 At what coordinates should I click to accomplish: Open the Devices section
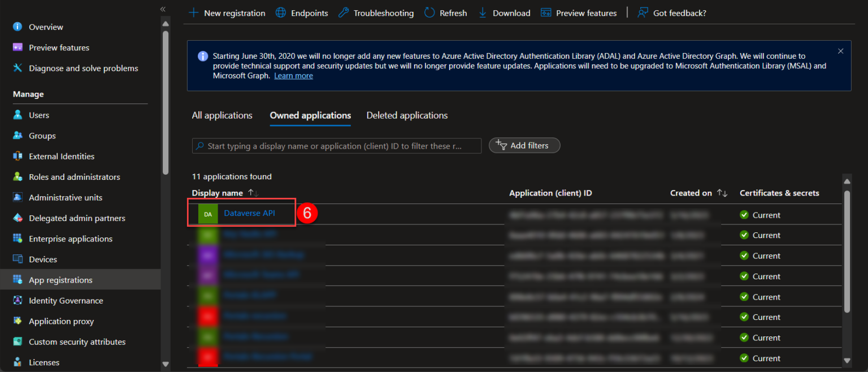(42, 259)
